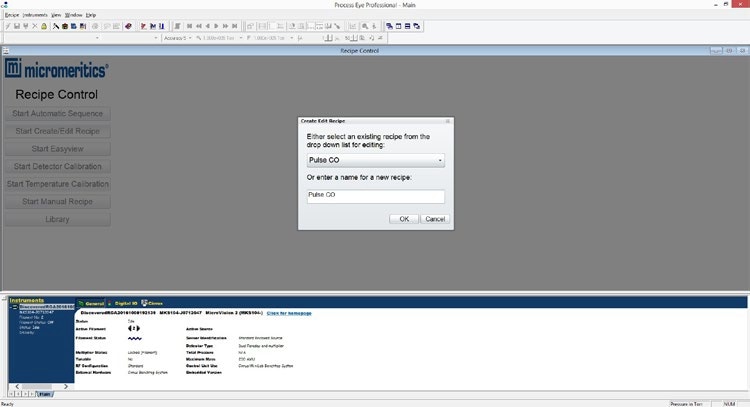The image size is (750, 407).
Task: Click the rewind double-arrow toolbar icon
Action: tap(199, 26)
